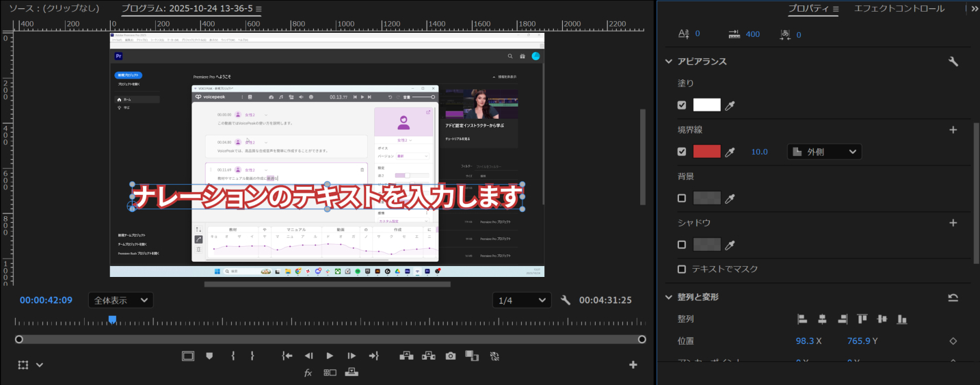Add a marker at playhead
The height and width of the screenshot is (385, 980).
click(210, 356)
